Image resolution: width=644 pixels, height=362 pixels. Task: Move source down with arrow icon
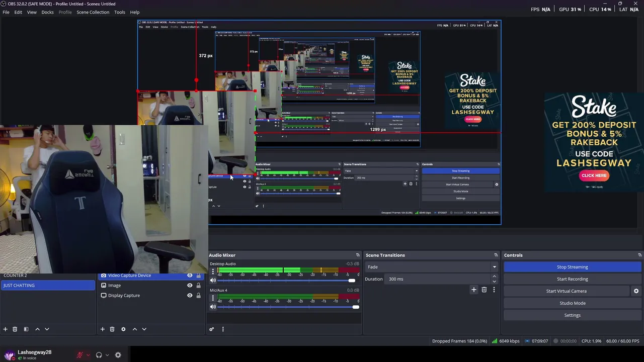coord(144,329)
